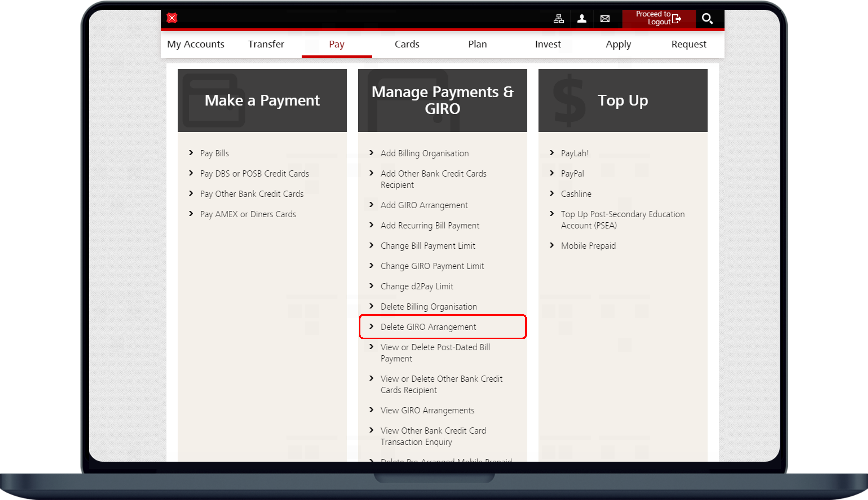
Task: Select the Cards navigation tab
Action: coord(407,44)
